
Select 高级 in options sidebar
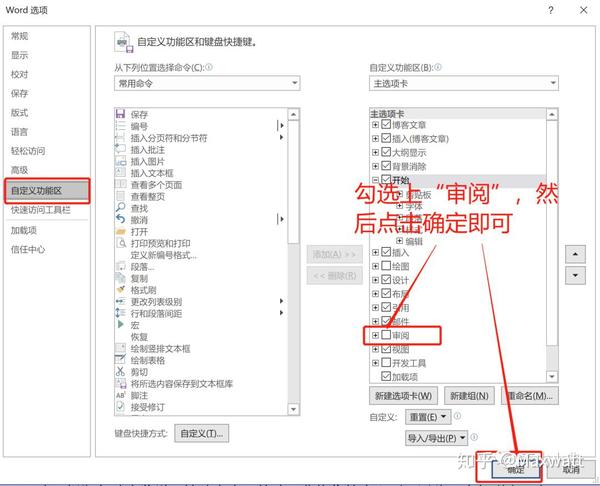pos(20,170)
